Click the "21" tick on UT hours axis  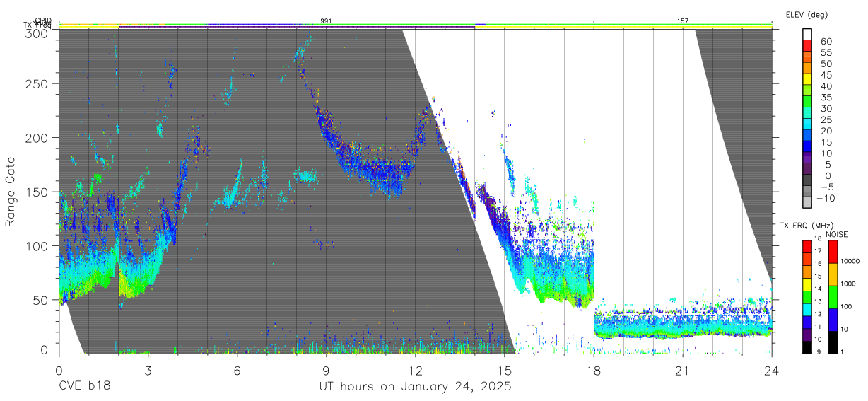click(682, 371)
